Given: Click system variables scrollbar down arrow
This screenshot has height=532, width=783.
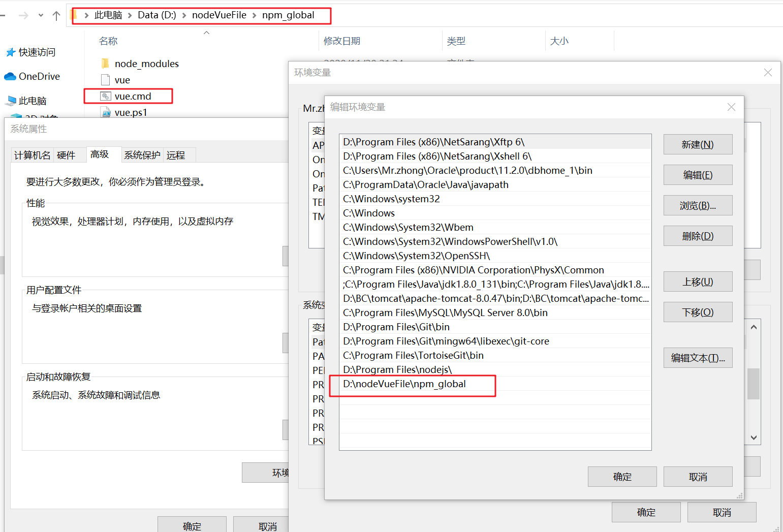Looking at the screenshot, I should tap(754, 437).
